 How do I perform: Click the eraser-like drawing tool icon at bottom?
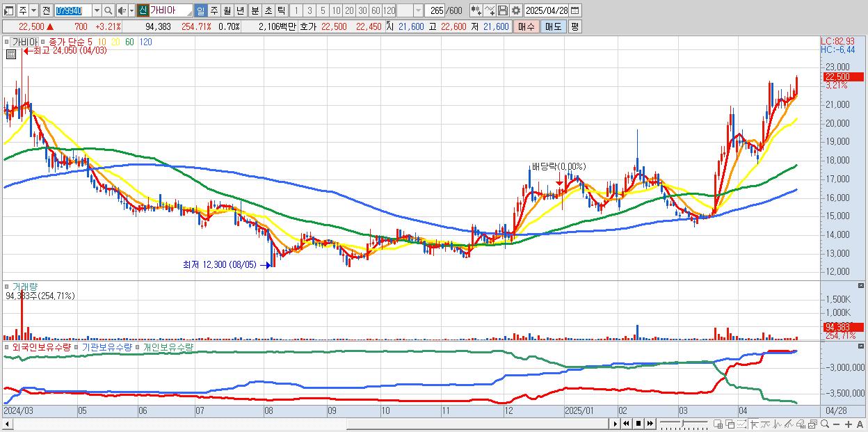pos(789,424)
